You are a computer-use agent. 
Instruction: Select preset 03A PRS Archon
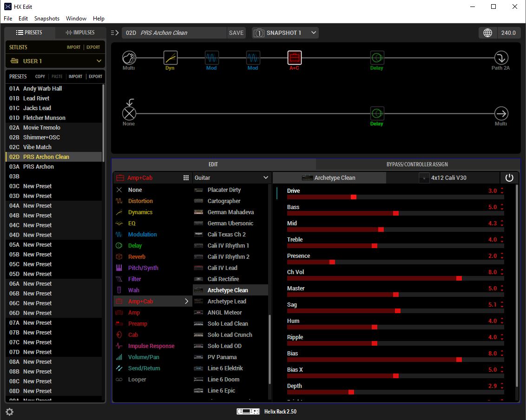point(54,166)
